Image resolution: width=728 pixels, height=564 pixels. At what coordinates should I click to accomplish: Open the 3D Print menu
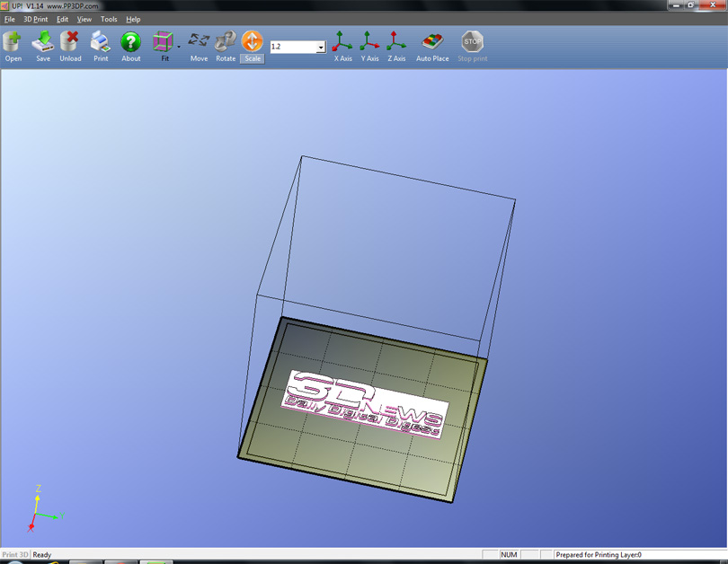36,19
